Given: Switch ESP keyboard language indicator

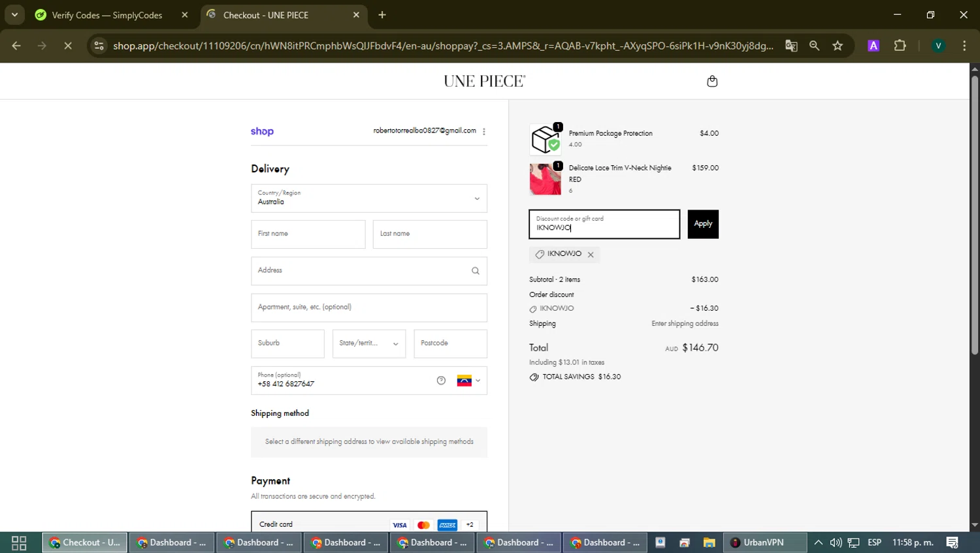Looking at the screenshot, I should (874, 543).
